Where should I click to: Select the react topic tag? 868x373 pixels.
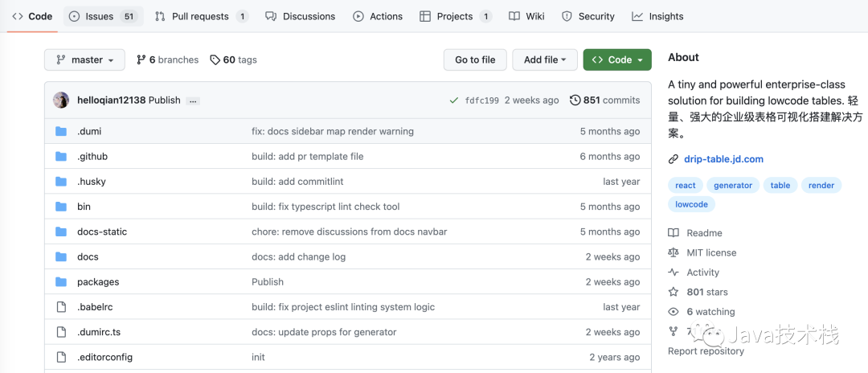(x=686, y=186)
